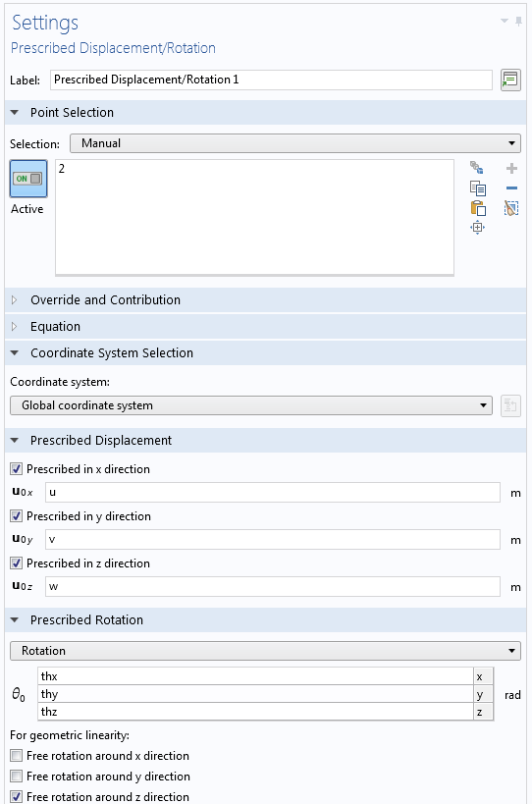Click the Zoom to Selection icon
This screenshot has width=532, height=804.
click(x=477, y=228)
